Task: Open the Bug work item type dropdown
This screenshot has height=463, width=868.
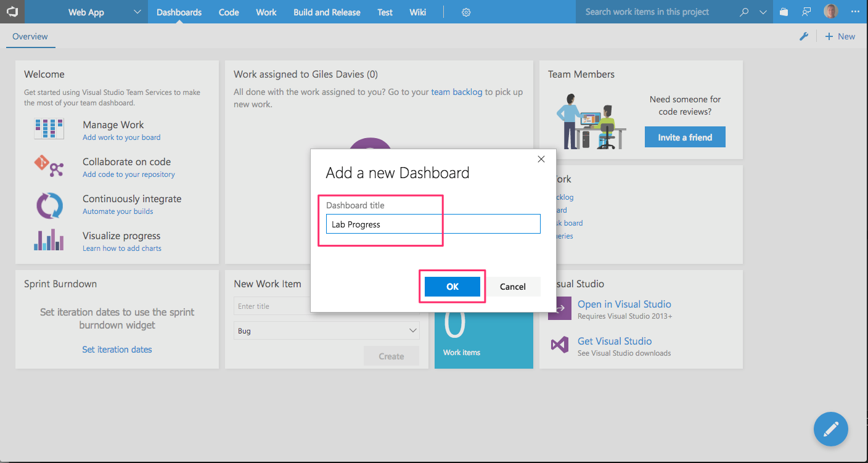Action: 327,330
